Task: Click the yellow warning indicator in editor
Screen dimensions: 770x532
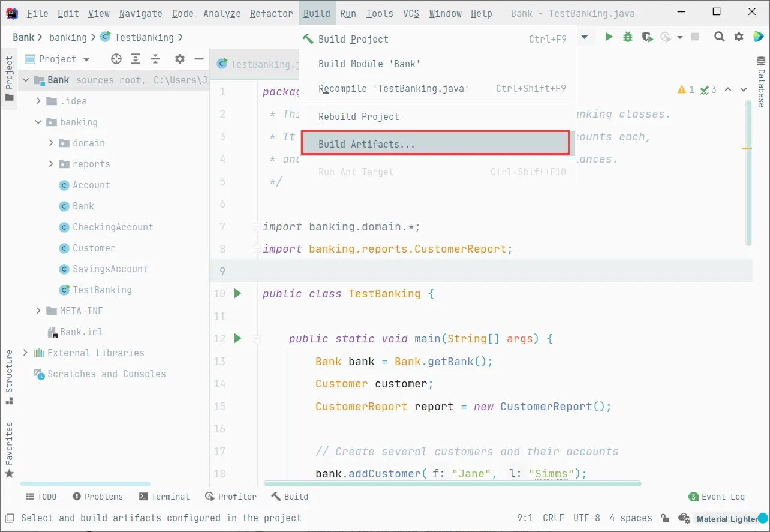Action: (685, 90)
